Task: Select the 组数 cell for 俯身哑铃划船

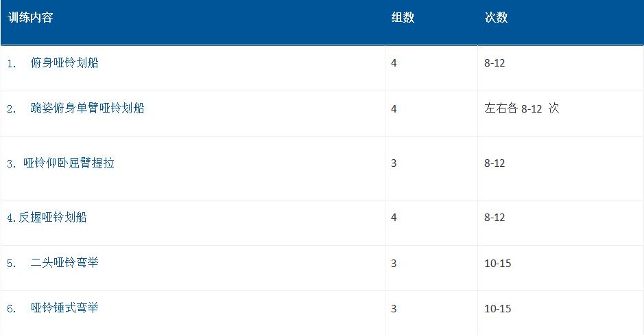Action: coord(394,63)
